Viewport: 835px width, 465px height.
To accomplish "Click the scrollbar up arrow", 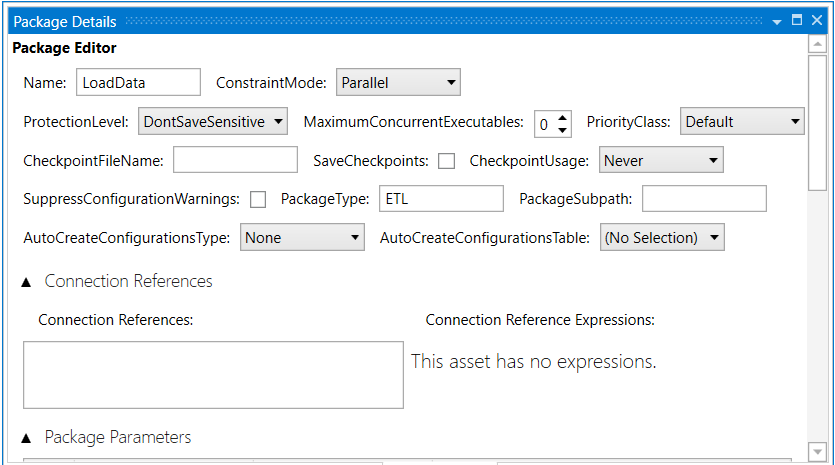I will pyautogui.click(x=817, y=46).
